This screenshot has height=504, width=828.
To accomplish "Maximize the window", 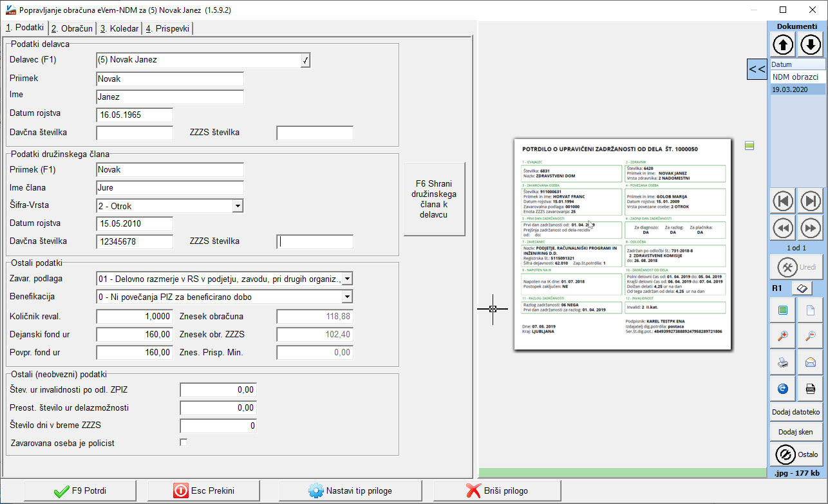I will click(783, 10).
